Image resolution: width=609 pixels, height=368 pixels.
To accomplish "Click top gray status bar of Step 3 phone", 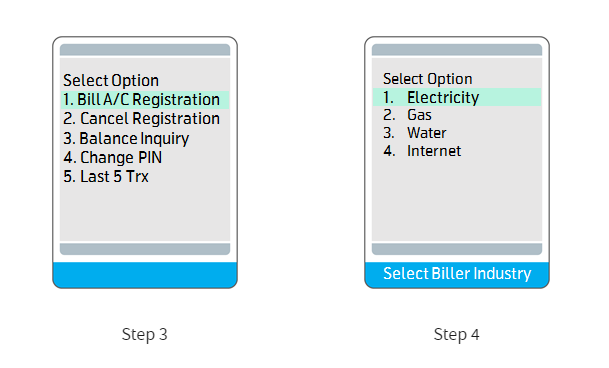I will click(145, 50).
